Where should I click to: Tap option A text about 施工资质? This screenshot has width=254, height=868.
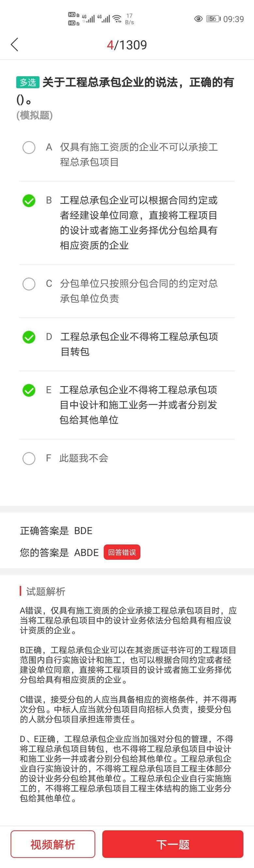pos(139,155)
